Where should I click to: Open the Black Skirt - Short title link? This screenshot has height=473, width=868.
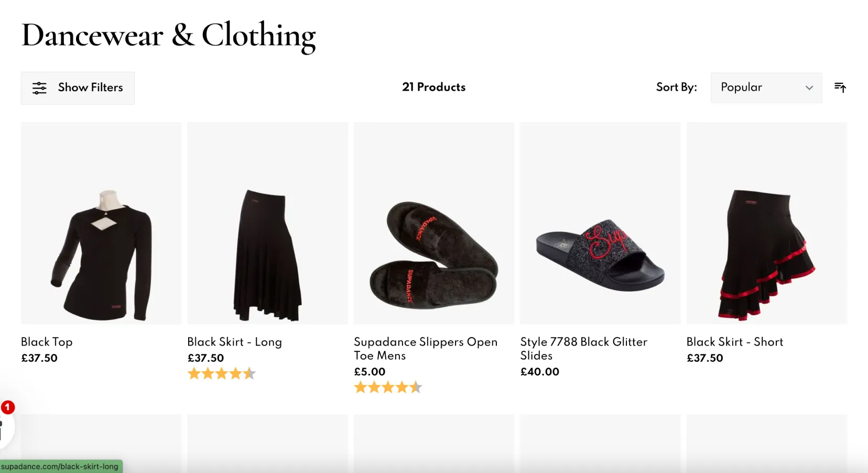coord(734,342)
